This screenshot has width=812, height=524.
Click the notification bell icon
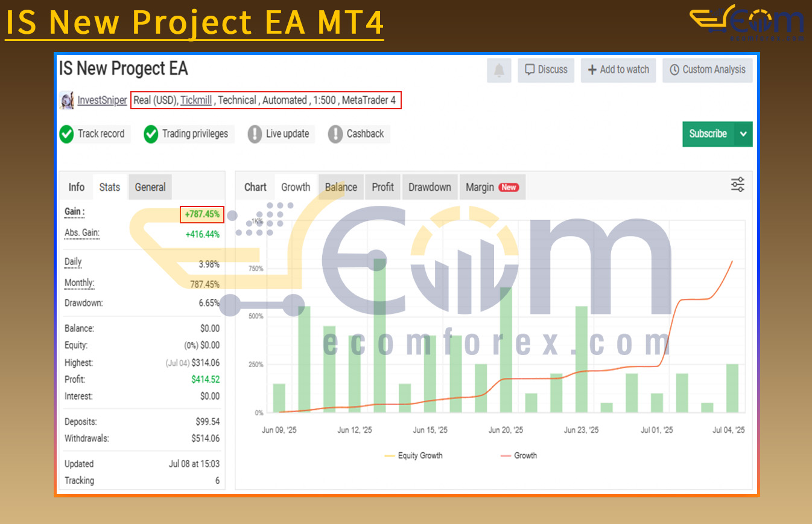[499, 70]
